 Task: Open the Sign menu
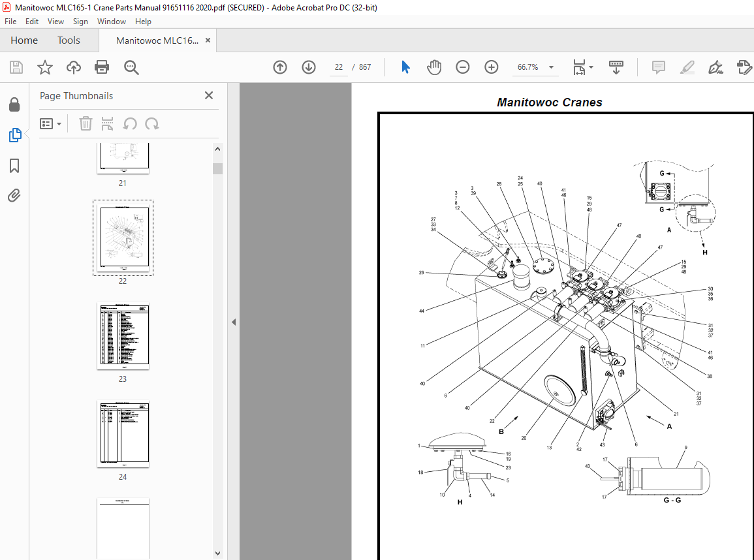click(80, 22)
